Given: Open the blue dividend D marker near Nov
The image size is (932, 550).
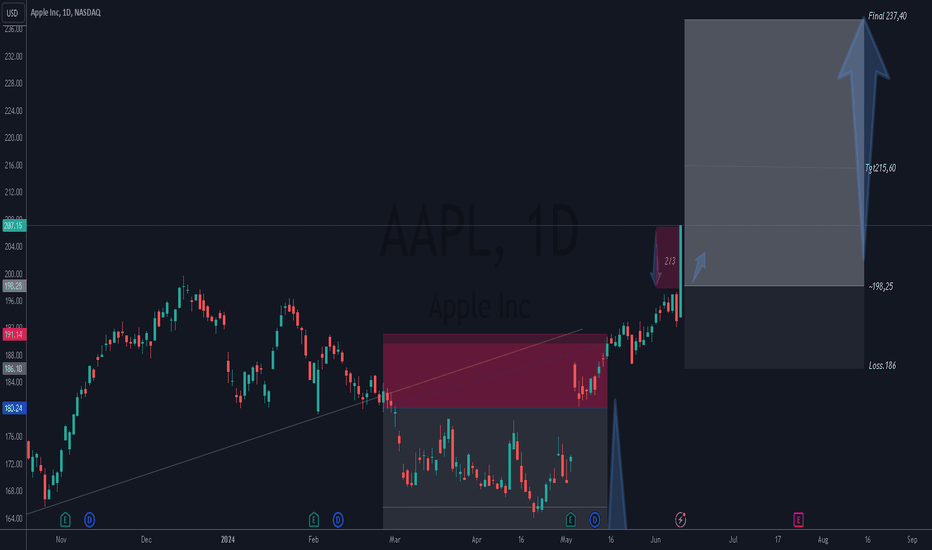Looking at the screenshot, I should click(x=89, y=520).
